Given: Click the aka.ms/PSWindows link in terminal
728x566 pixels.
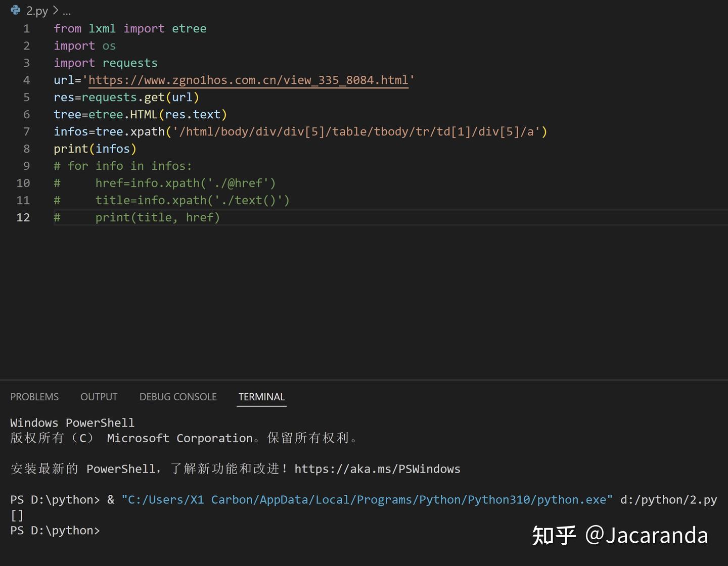Looking at the screenshot, I should (377, 468).
